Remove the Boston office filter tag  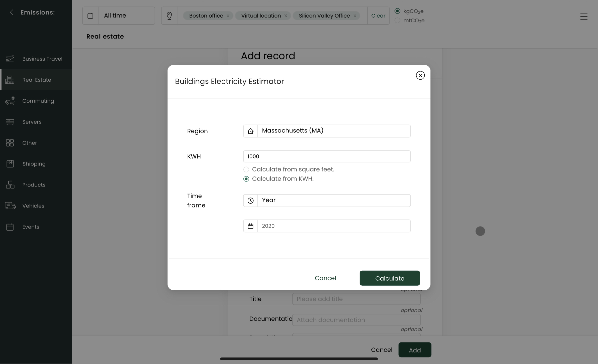228,16
